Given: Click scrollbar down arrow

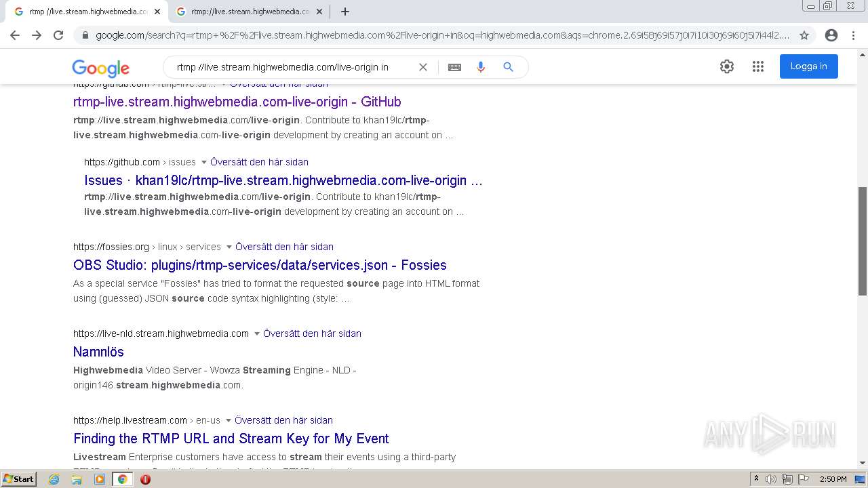Looking at the screenshot, I should pyautogui.click(x=863, y=463).
